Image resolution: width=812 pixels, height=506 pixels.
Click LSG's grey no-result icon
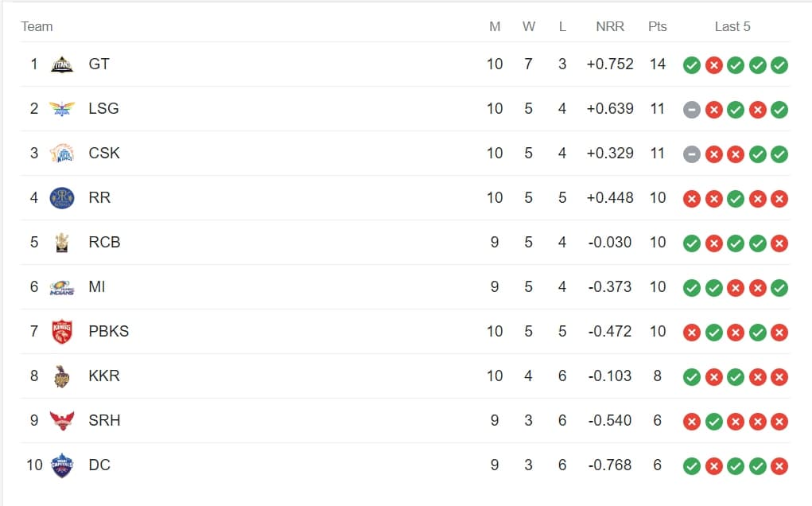692,110
